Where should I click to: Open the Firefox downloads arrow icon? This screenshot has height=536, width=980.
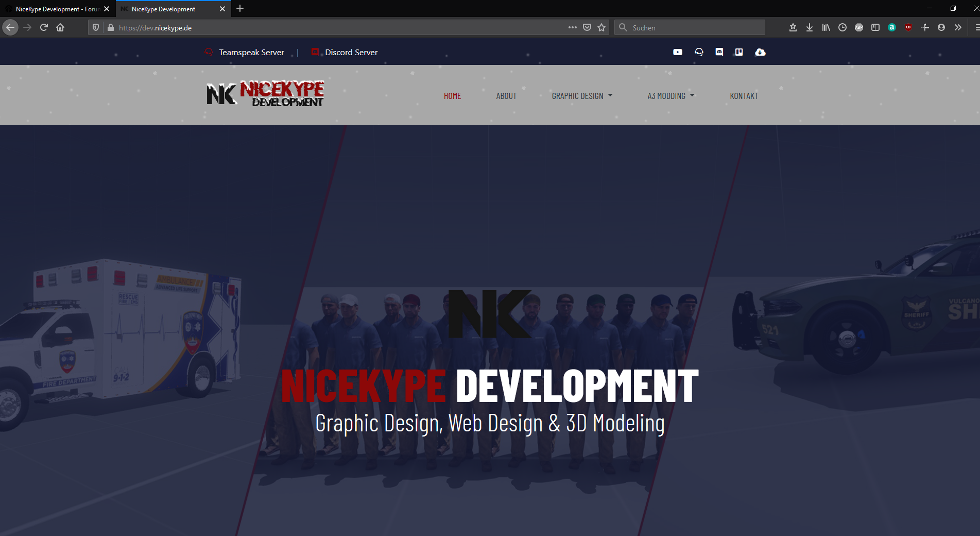pos(810,28)
